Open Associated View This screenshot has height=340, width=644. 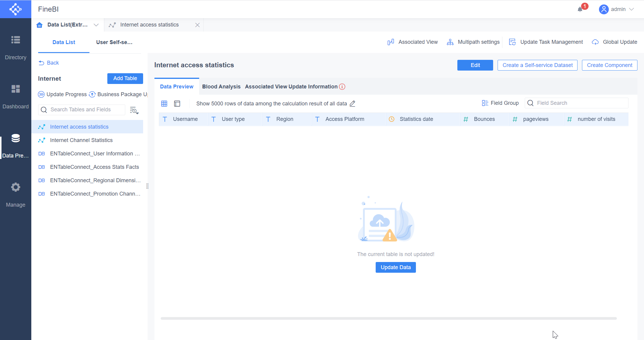(x=413, y=42)
